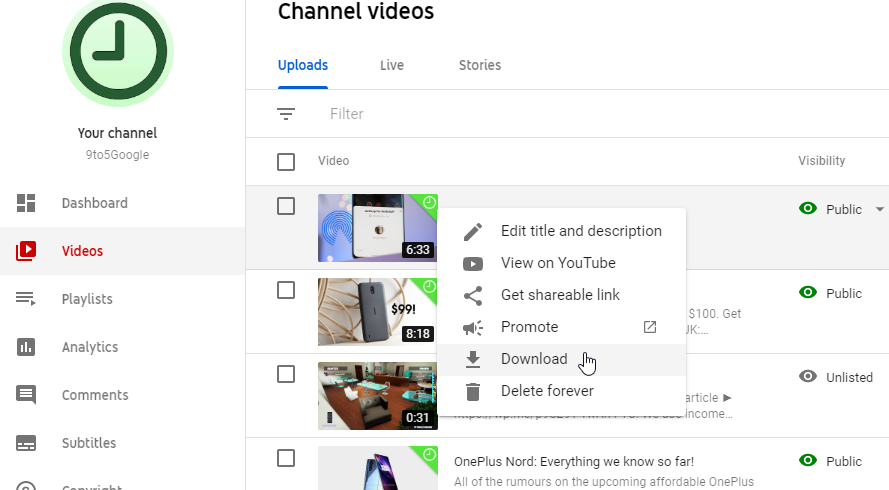
Task: Open Analytics using its bar chart icon
Action: pyautogui.click(x=26, y=347)
